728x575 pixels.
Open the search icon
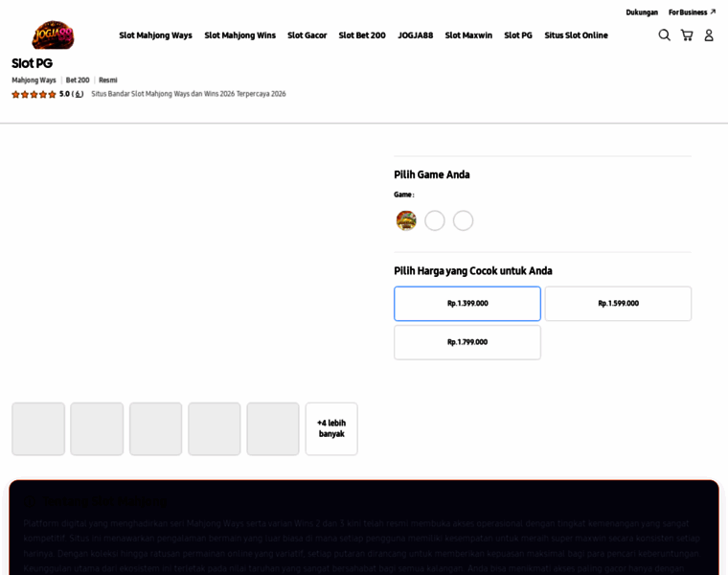coord(665,35)
